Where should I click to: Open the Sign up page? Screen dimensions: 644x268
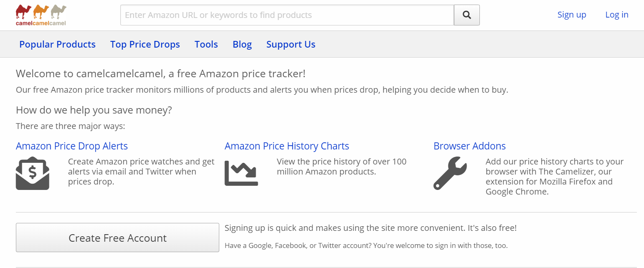coord(572,15)
